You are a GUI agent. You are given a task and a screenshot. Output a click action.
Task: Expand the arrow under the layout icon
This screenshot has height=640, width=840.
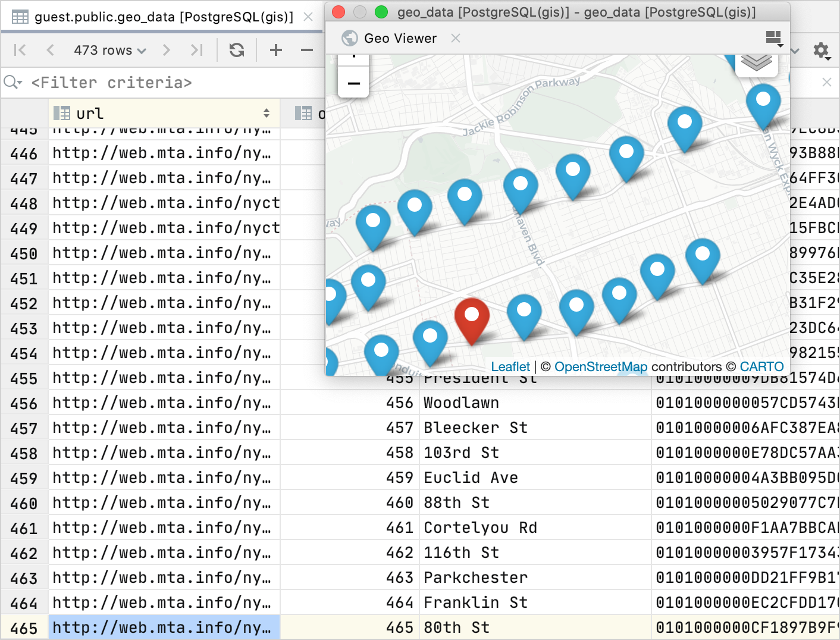coord(779,46)
